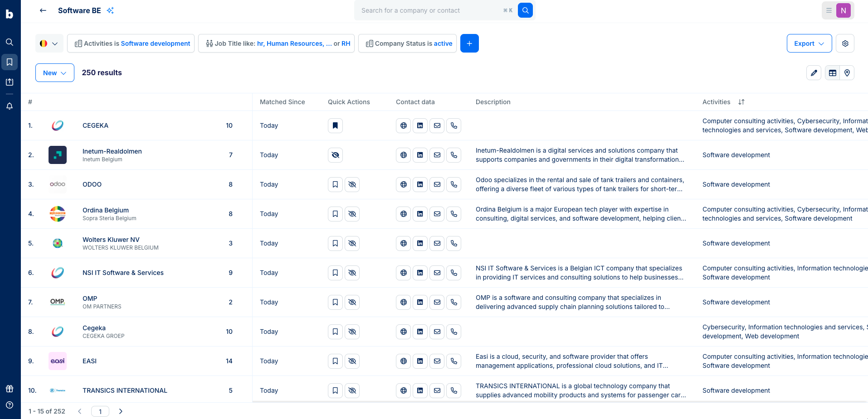
Task: Open the Export dropdown
Action: (809, 43)
